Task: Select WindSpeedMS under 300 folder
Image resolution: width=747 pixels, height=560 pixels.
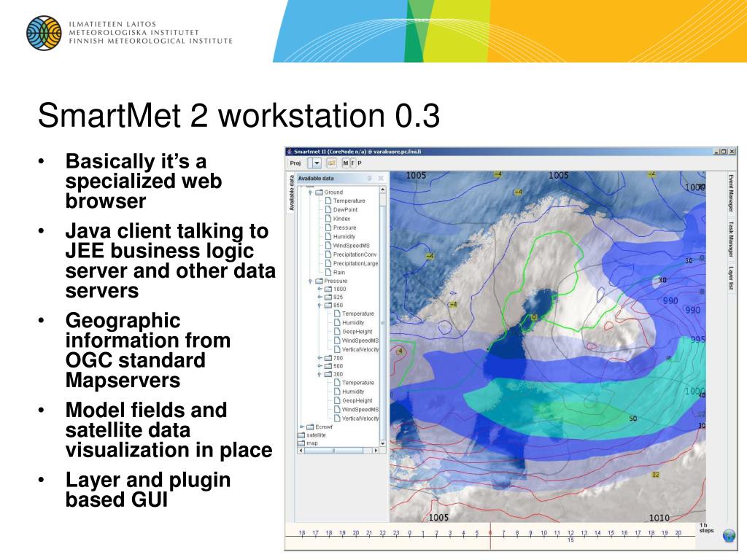Action: pos(356,410)
